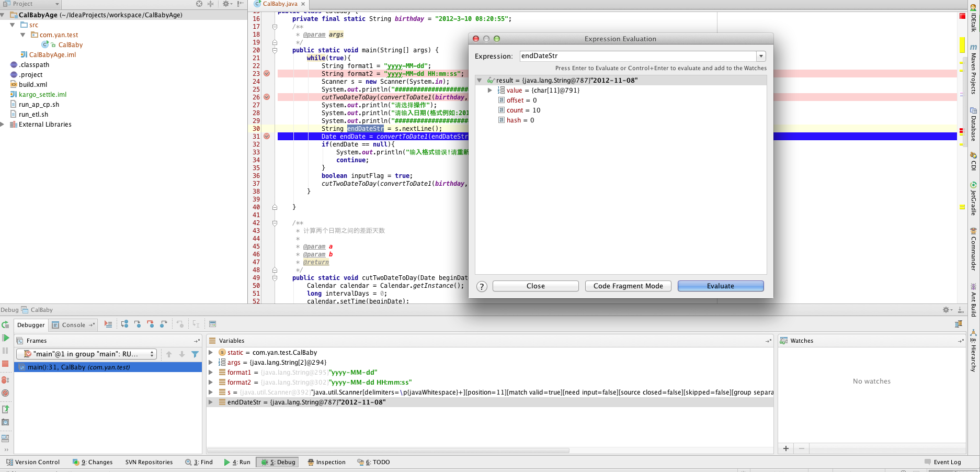Click the frames filter funnel icon
The width and height of the screenshot is (980, 472).
point(195,354)
